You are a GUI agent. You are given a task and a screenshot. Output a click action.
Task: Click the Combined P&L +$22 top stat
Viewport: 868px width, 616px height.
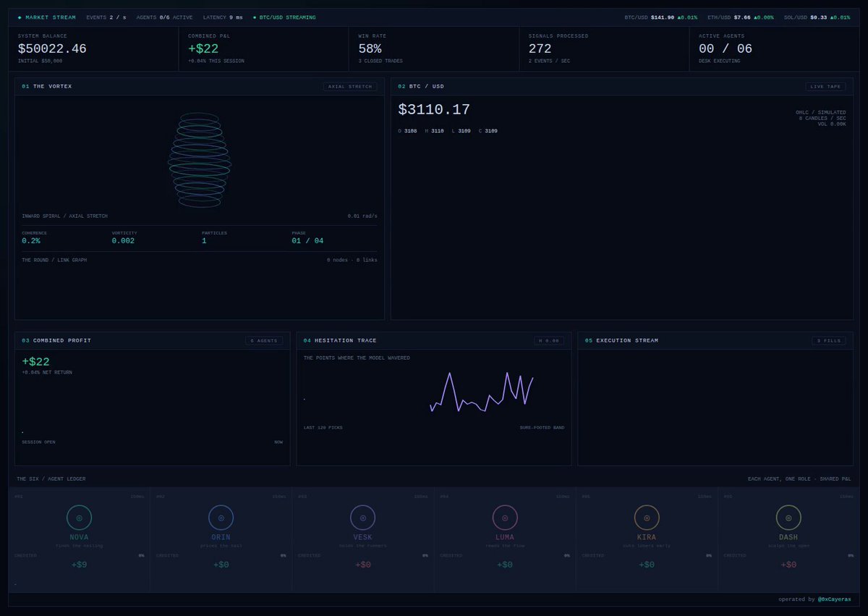(203, 48)
